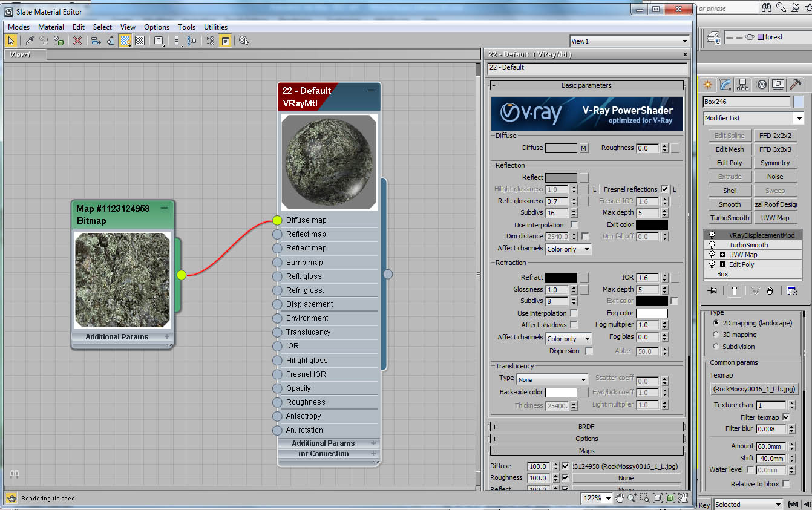This screenshot has height=510, width=812.
Task: Click Zoom Extents Selected green cube icon
Action: (670, 498)
